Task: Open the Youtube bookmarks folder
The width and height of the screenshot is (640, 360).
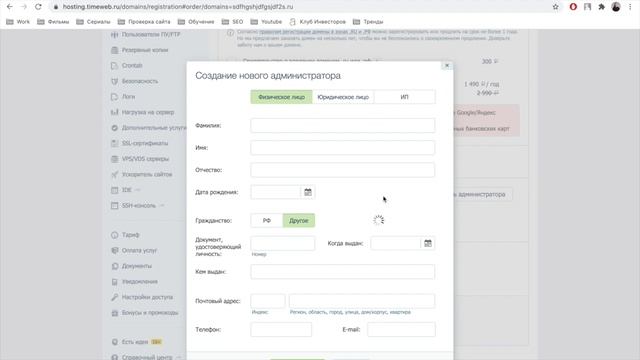Action: 266,22
